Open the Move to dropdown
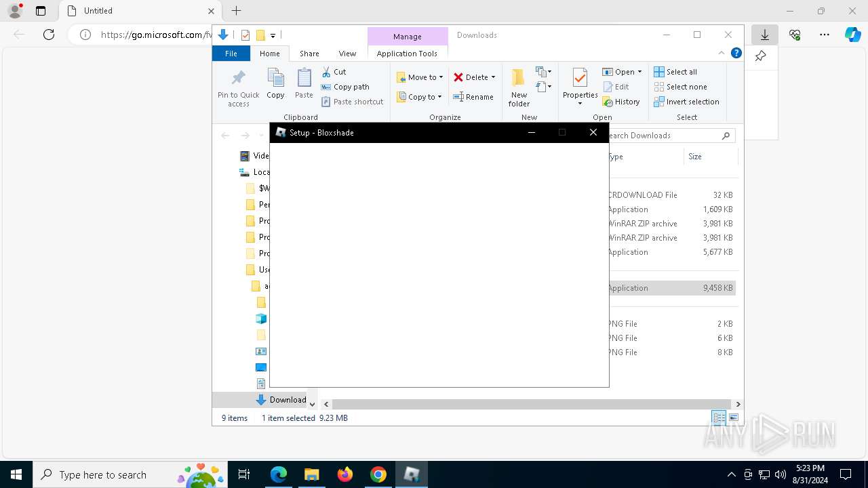868x488 pixels. (420, 77)
